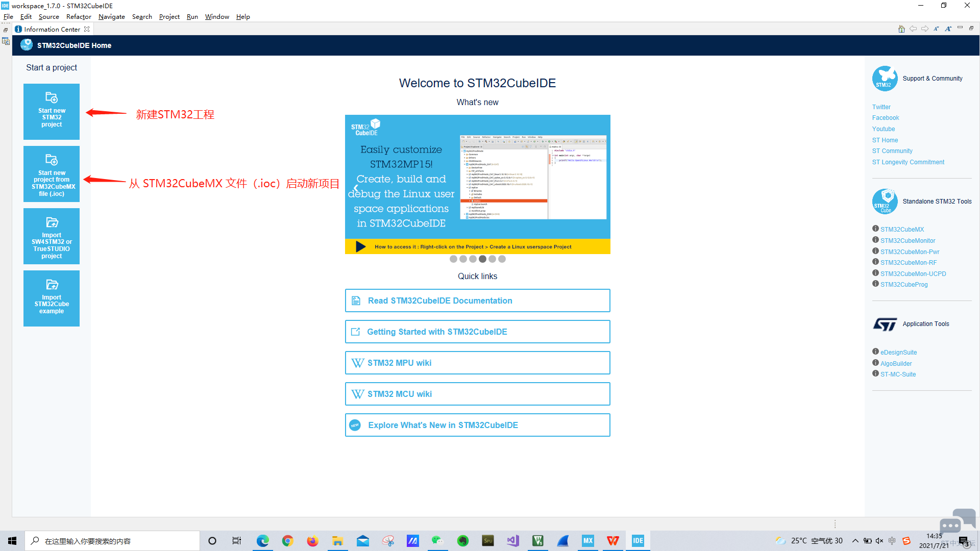The height and width of the screenshot is (551, 980).
Task: Open the STM32CubeMX link
Action: pyautogui.click(x=902, y=230)
